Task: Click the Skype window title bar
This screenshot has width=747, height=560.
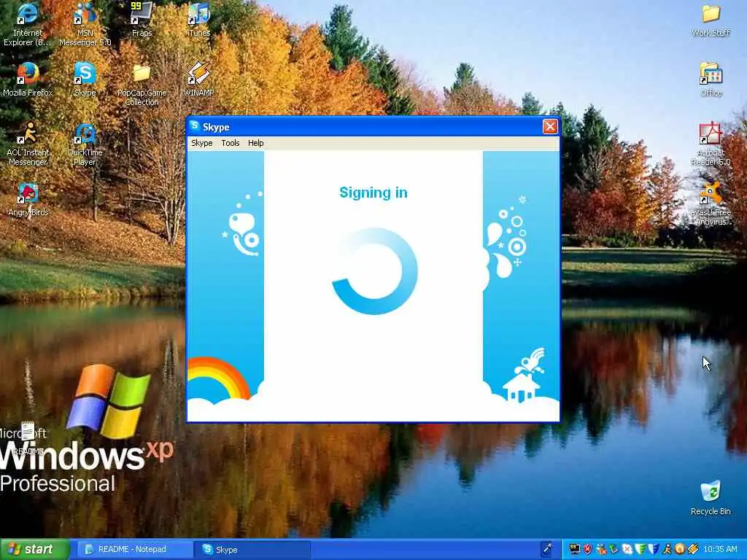Action: 373,127
